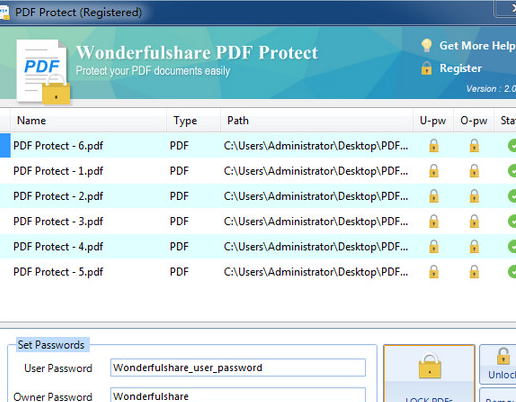Click U-pw lock icon for PDF Protect - 6.pdf

[x=434, y=145]
